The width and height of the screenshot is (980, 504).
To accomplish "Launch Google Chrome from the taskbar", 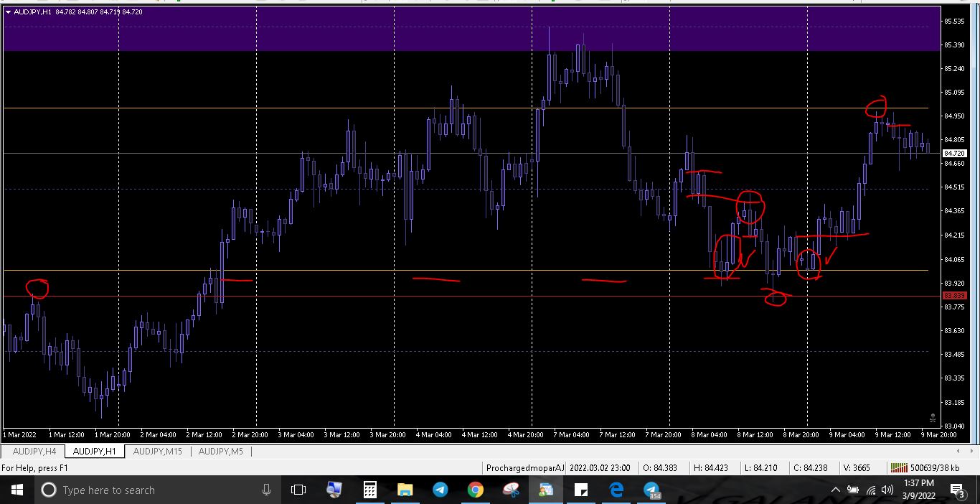I will pyautogui.click(x=475, y=490).
